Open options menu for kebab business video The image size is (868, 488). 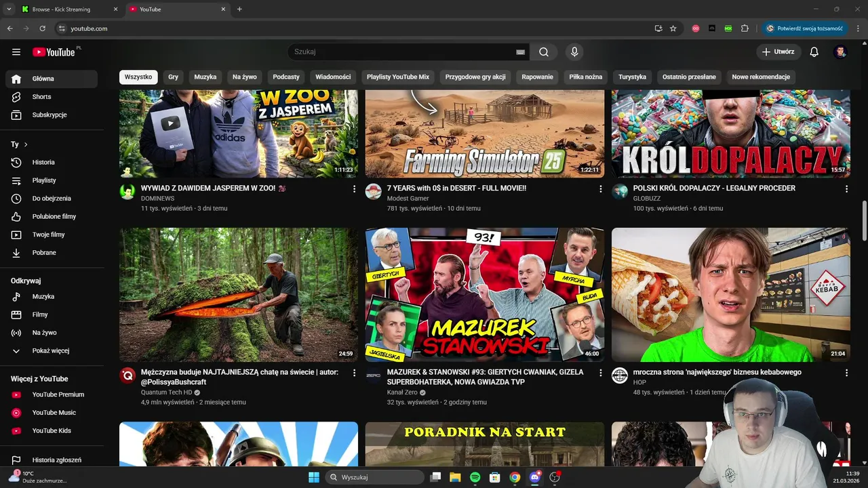[x=846, y=373]
